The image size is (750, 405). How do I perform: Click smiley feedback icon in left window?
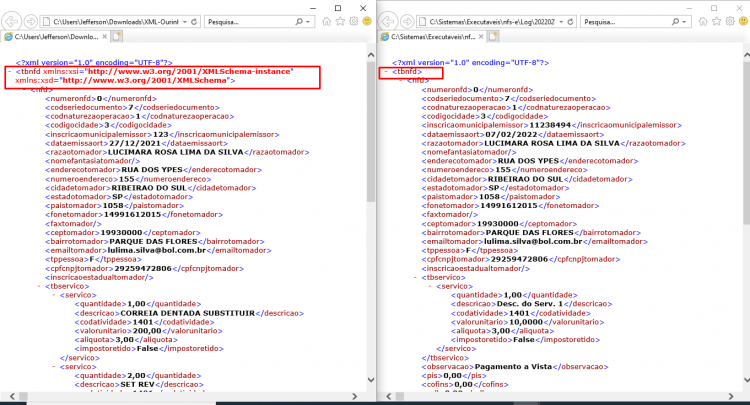pos(367,21)
